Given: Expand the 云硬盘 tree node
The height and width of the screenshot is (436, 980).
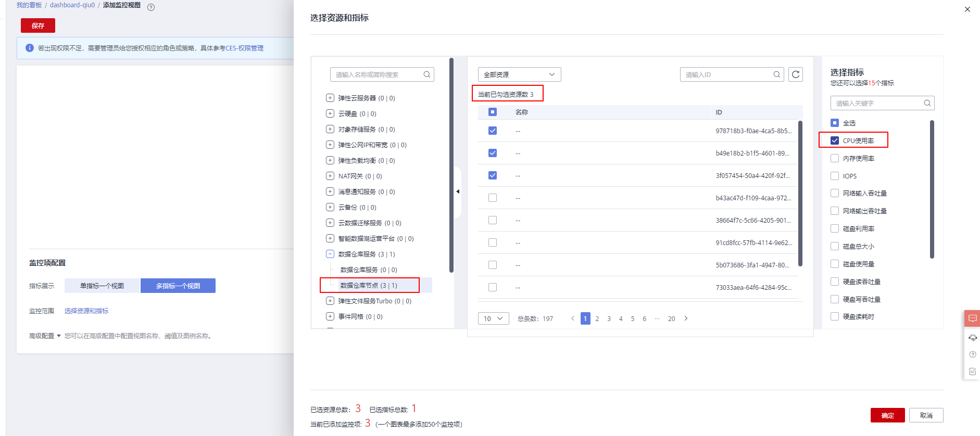Looking at the screenshot, I should click(330, 113).
